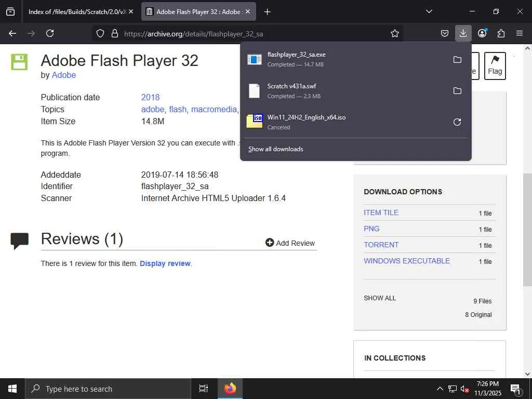The width and height of the screenshot is (532, 399).
Task: Click SHOW ALL download files
Action: (x=380, y=298)
